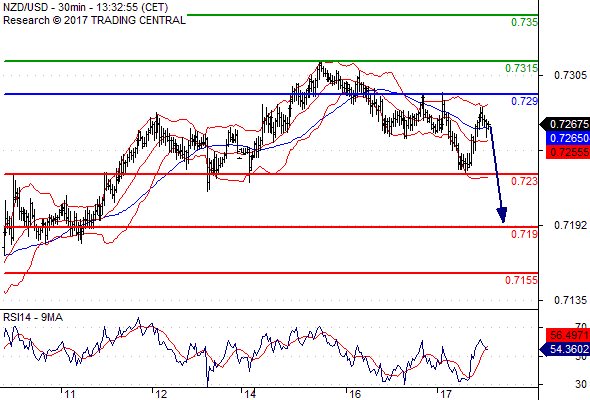Click date label 14 on time axis
590x400 pixels.
tap(250, 394)
